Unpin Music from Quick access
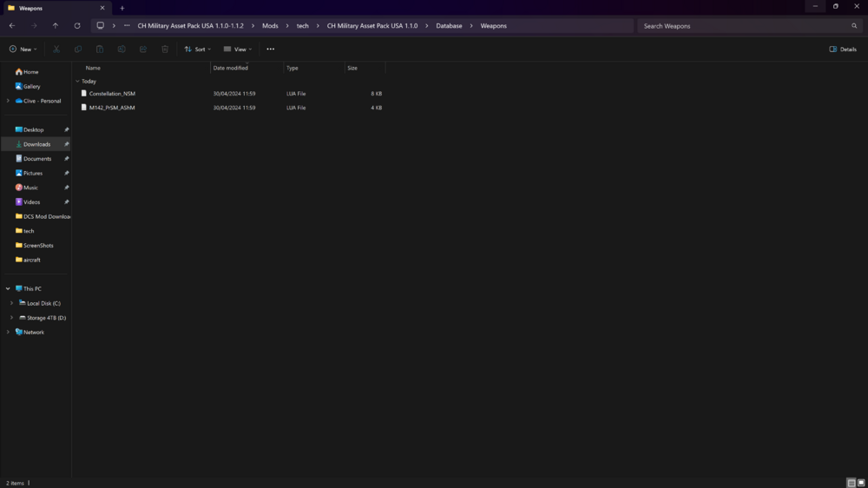This screenshot has height=488, width=868. point(67,188)
